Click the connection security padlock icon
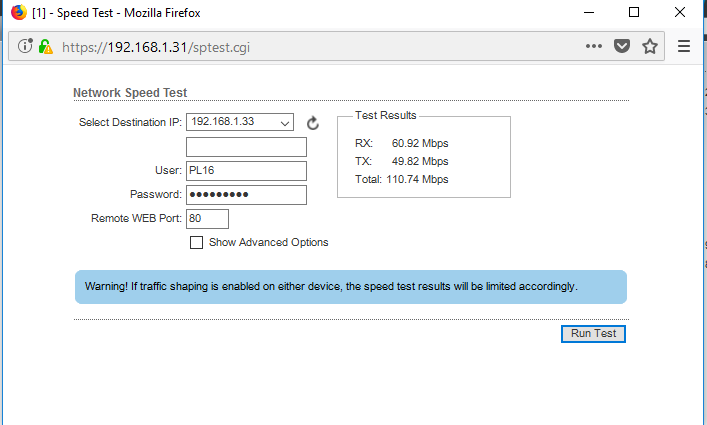Screen dimensions: 707x425 (45, 46)
